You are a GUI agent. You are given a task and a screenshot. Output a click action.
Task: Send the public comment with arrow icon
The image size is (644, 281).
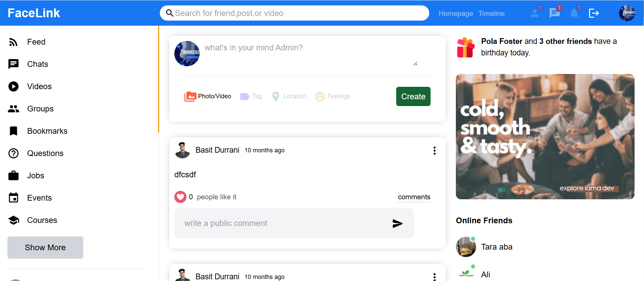pyautogui.click(x=398, y=223)
